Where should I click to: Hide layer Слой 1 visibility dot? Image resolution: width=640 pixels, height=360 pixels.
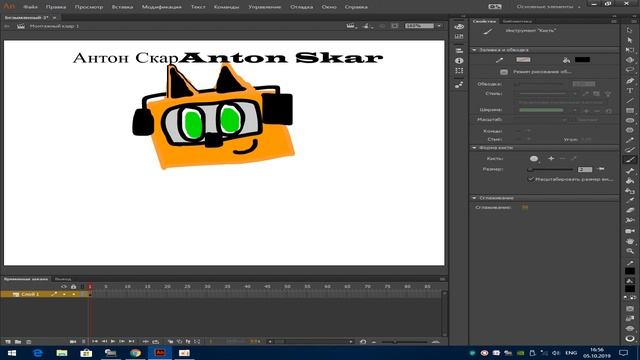[x=64, y=294]
